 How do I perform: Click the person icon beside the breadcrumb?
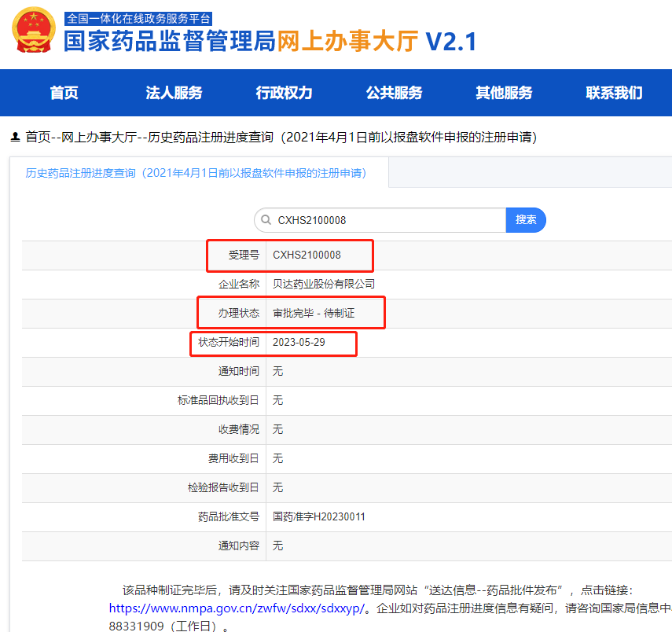pos(15,138)
